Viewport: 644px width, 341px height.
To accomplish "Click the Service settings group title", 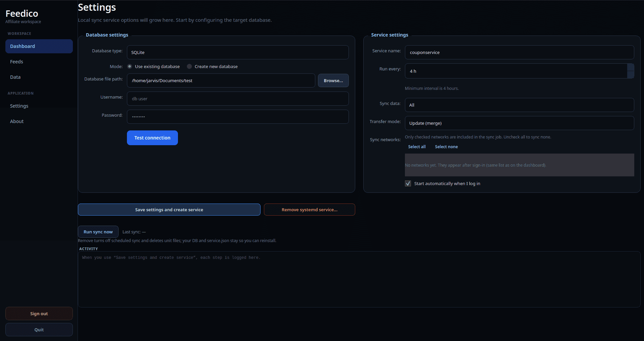I will click(389, 35).
